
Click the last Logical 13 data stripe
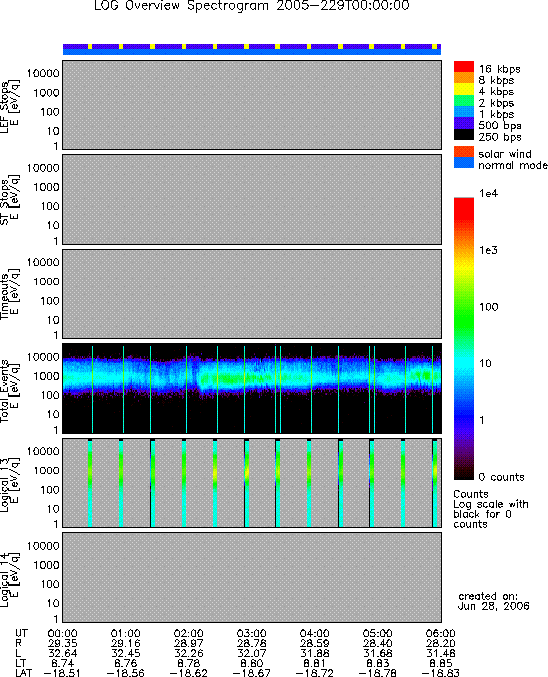(435, 483)
